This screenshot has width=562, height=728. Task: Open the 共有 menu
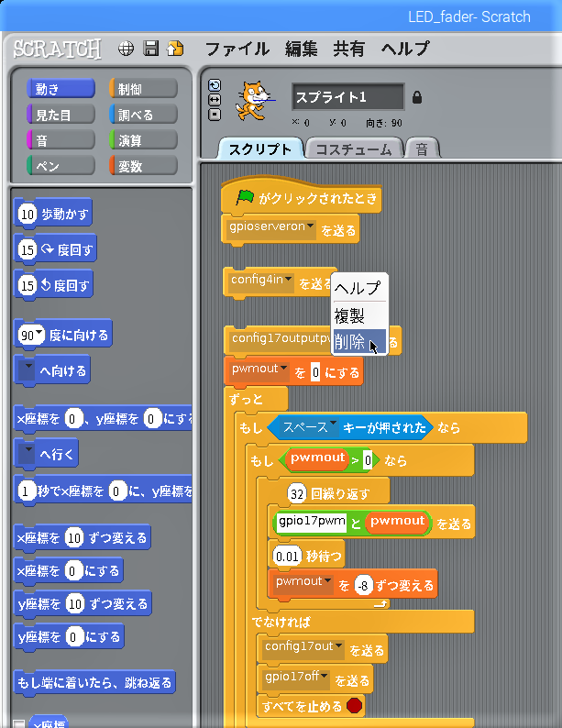pyautogui.click(x=348, y=49)
